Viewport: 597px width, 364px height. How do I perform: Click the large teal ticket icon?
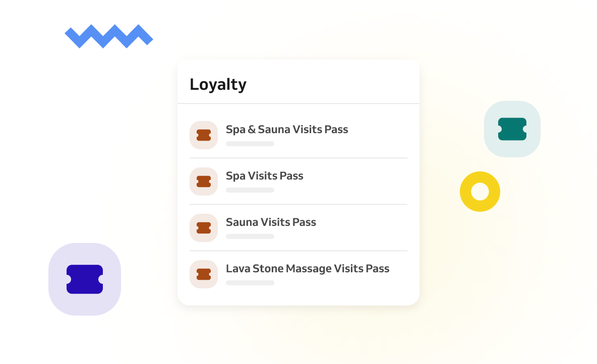pyautogui.click(x=512, y=129)
